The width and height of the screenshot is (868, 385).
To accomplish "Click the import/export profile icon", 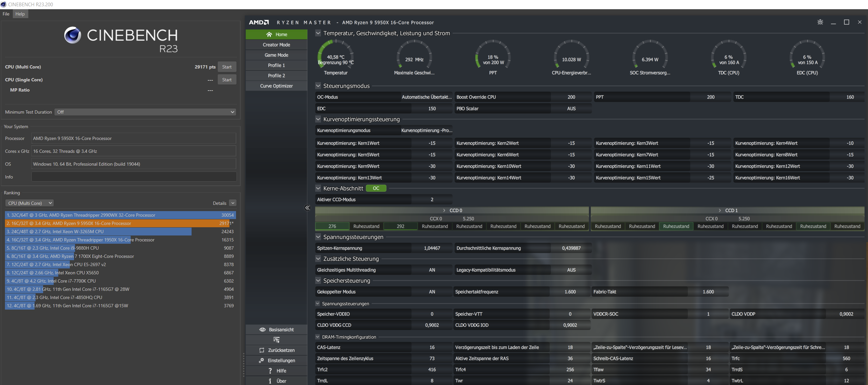I will (276, 340).
